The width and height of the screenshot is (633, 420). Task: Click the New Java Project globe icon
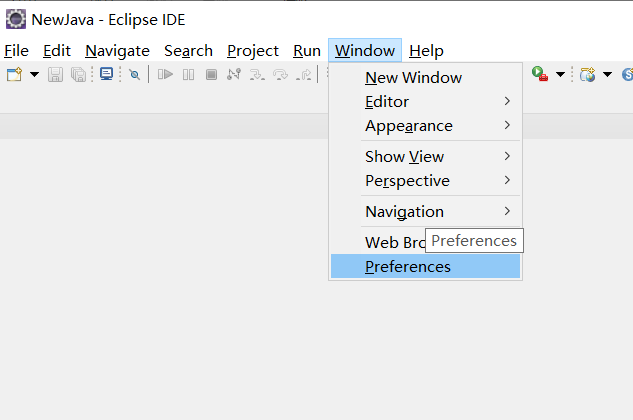[587, 74]
